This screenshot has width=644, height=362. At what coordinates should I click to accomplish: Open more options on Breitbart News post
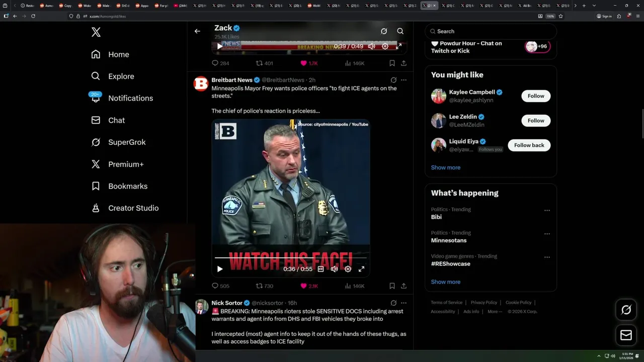click(x=404, y=80)
